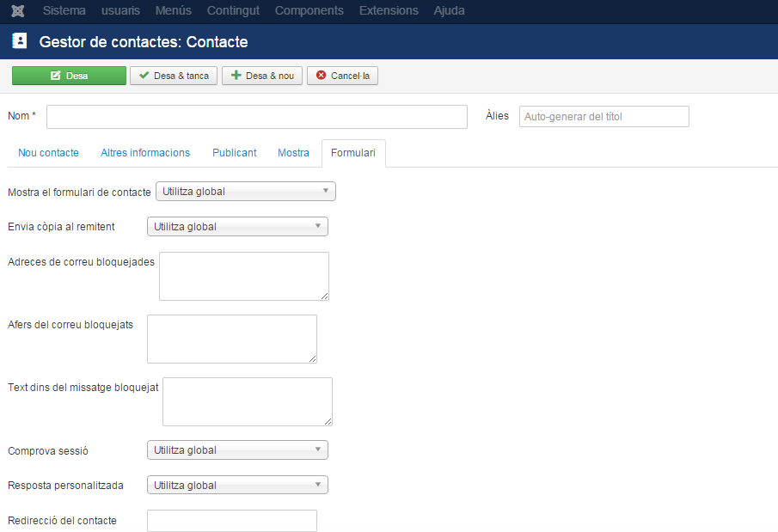Open the Sistema menu

coord(64,11)
